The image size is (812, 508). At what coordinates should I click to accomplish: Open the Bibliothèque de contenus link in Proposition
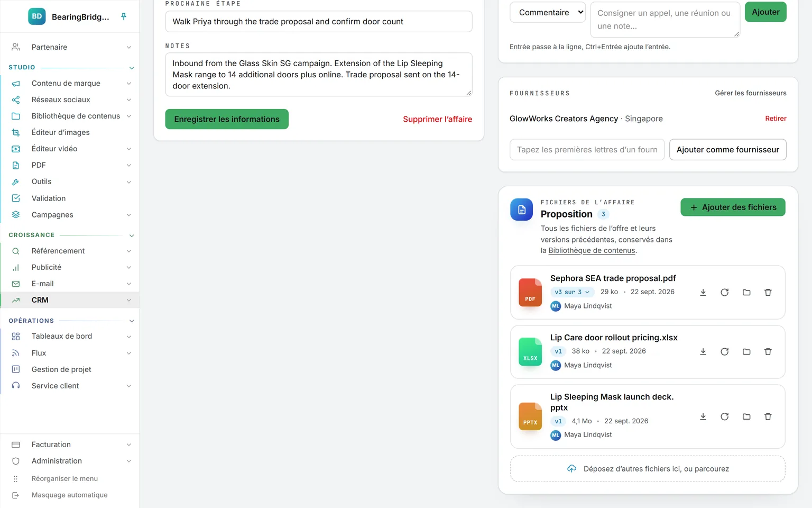coord(592,251)
